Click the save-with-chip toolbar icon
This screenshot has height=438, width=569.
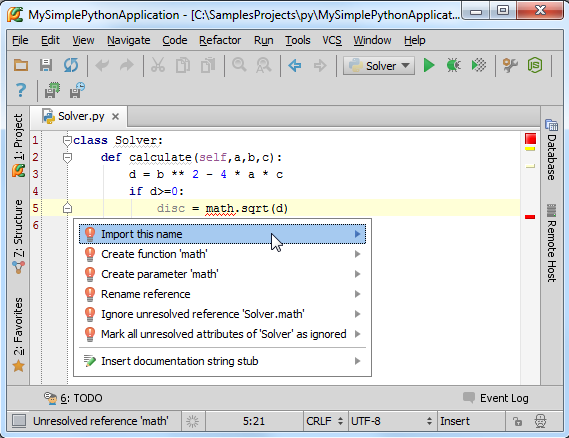coord(52,90)
